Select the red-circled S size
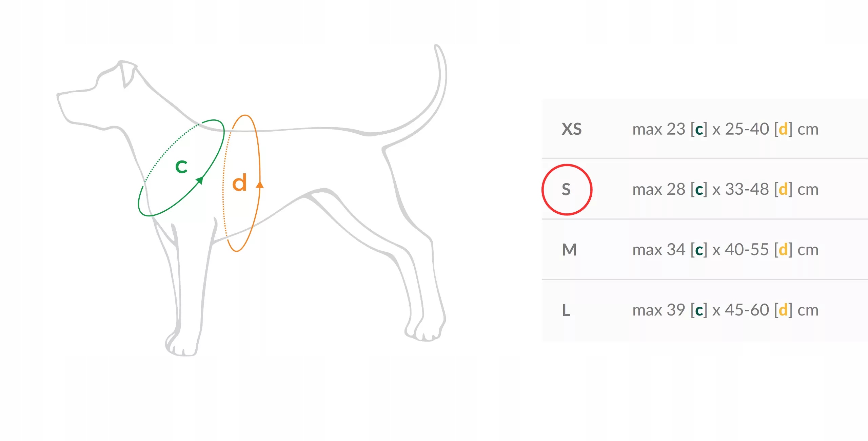The height and width of the screenshot is (441, 868). (566, 189)
